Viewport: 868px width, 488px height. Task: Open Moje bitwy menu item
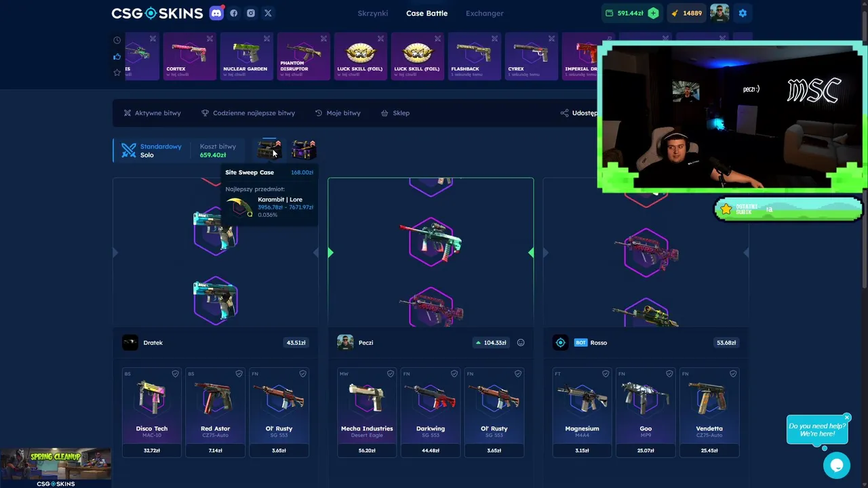338,113
